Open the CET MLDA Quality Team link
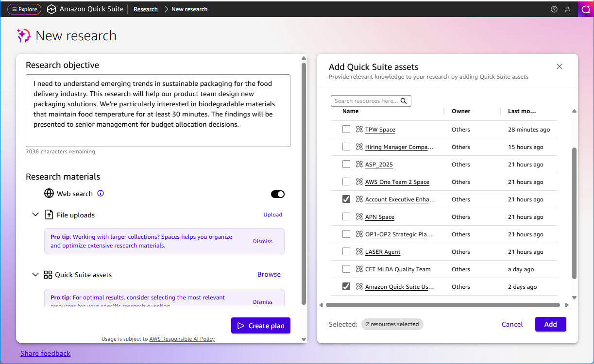Viewport: 594px width, 364px height. (398, 269)
